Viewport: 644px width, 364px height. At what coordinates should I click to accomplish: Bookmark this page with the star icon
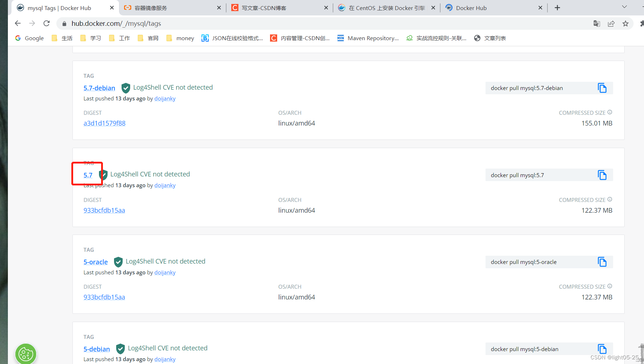(625, 23)
